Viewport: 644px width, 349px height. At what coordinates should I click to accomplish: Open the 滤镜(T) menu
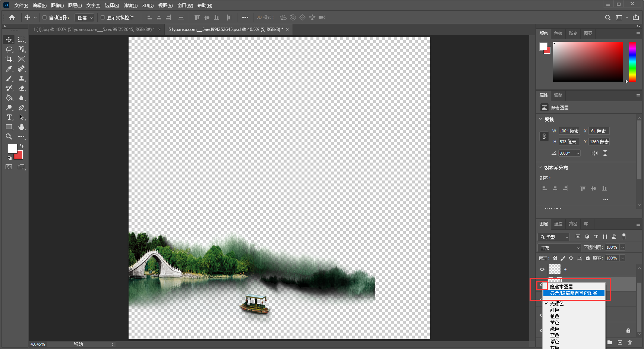click(x=130, y=5)
